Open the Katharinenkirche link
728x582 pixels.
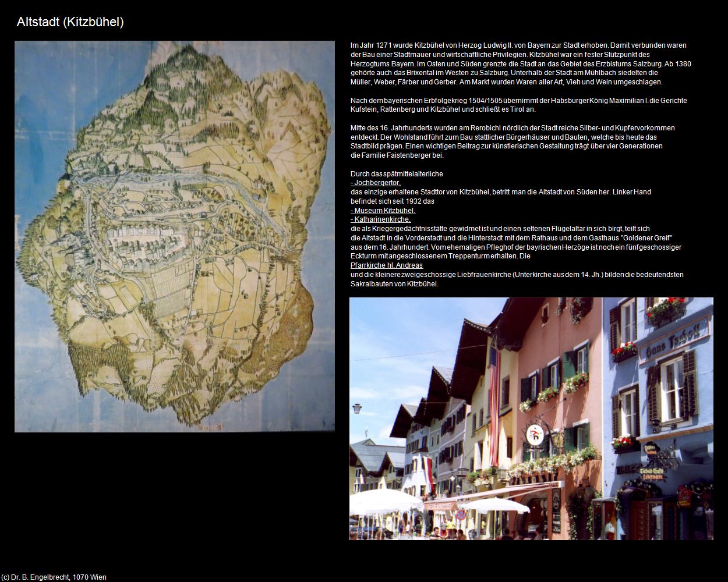point(381,219)
